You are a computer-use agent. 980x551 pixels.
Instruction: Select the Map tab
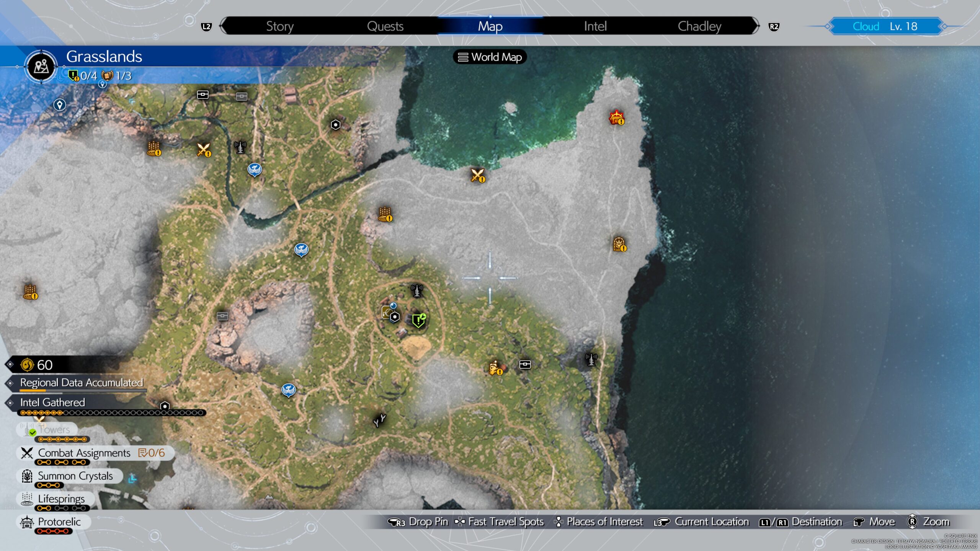490,26
